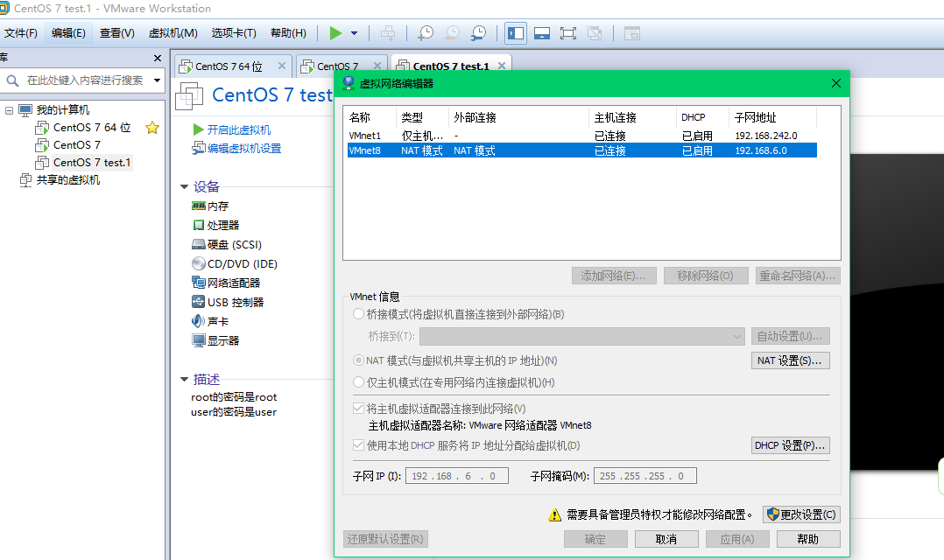
Task: Open the 虚拟机(M) menu
Action: pos(173,33)
